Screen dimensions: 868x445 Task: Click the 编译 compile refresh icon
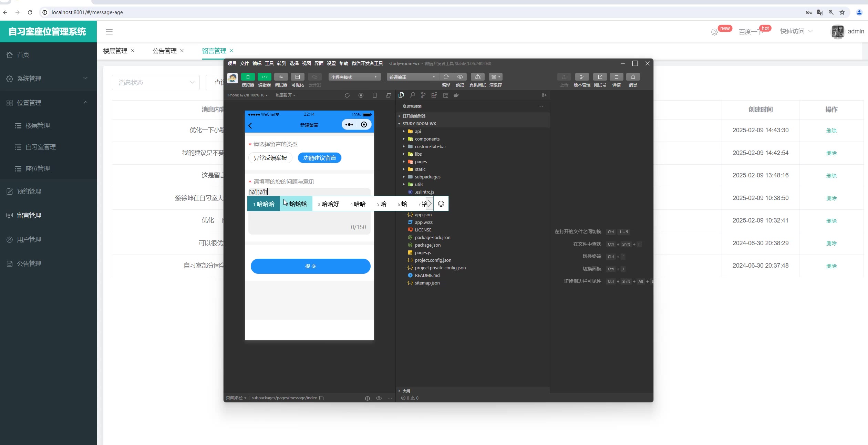click(x=446, y=77)
